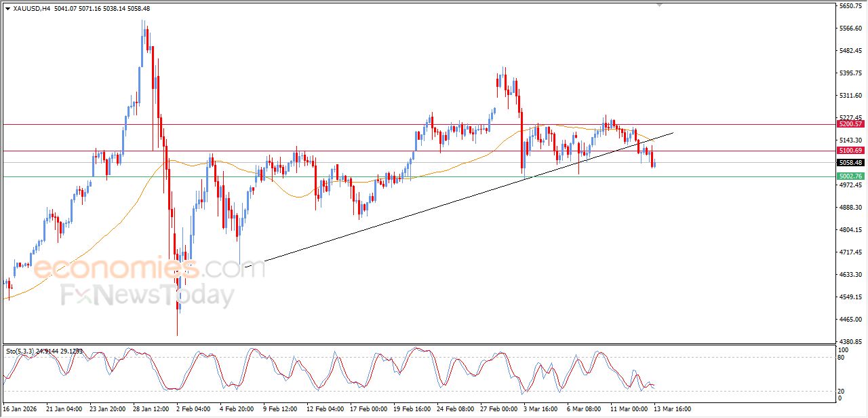The height and width of the screenshot is (418, 868).
Task: Click the 5566.60 price axis label
Action: click(850, 28)
